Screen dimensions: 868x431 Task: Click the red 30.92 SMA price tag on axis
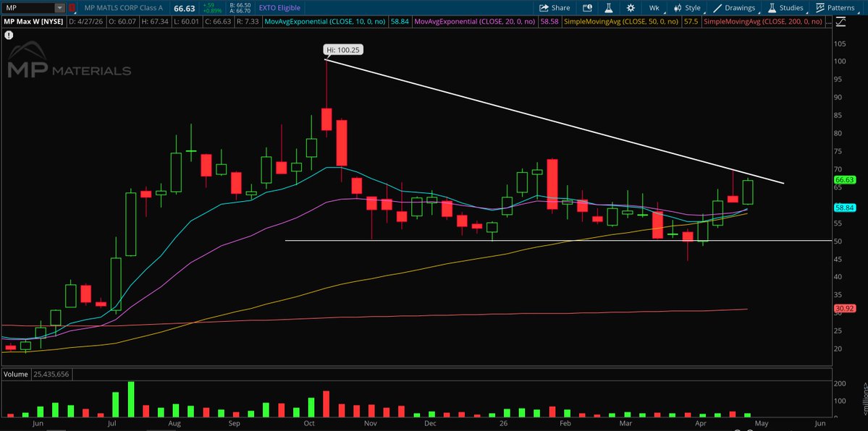pyautogui.click(x=845, y=307)
